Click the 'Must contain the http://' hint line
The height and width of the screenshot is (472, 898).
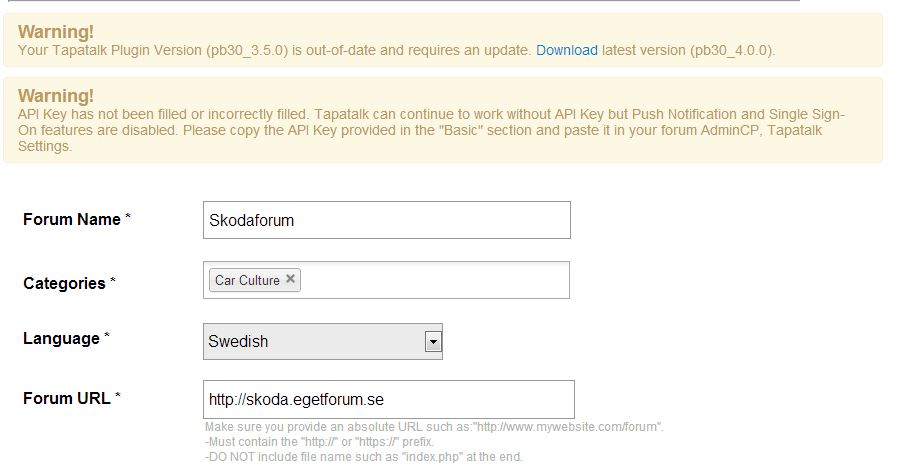(319, 442)
